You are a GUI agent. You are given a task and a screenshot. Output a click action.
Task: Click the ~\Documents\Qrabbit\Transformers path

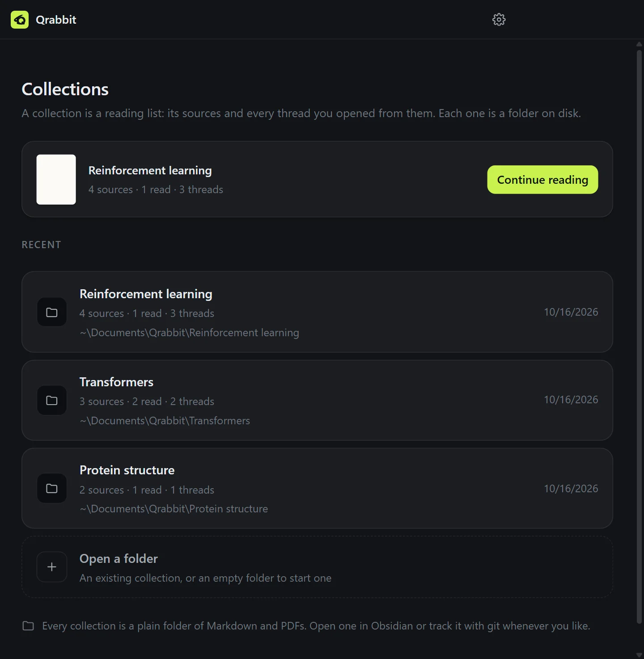coord(165,421)
